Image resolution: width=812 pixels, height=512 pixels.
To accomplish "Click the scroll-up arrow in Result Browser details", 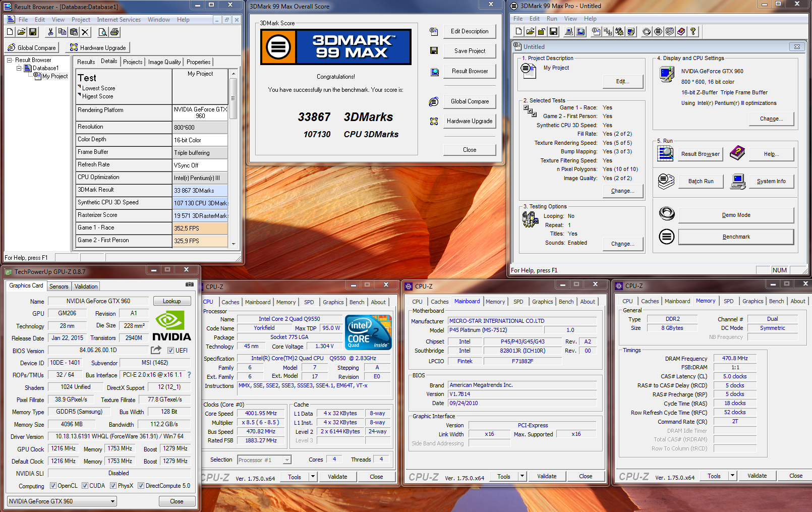I will 233,74.
